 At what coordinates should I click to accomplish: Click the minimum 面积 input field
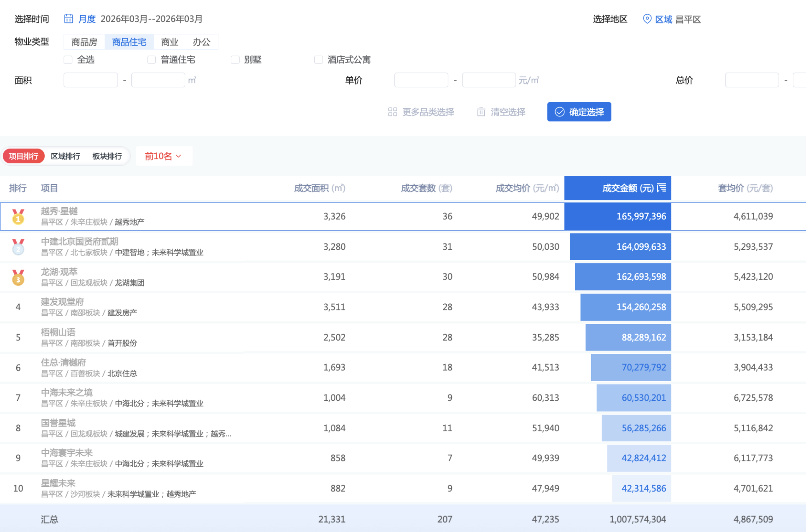point(91,80)
